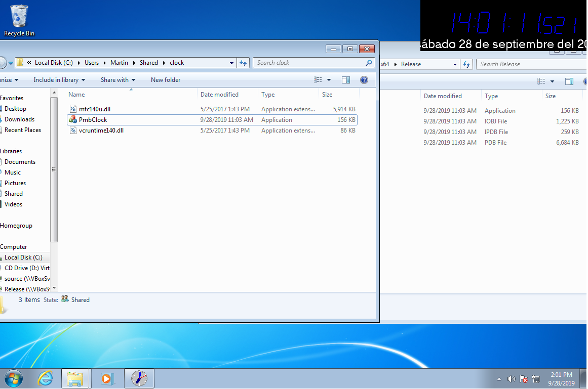Click the Help question-mark icon in Explorer
Viewport: 588px width, 389px height.
(364, 79)
